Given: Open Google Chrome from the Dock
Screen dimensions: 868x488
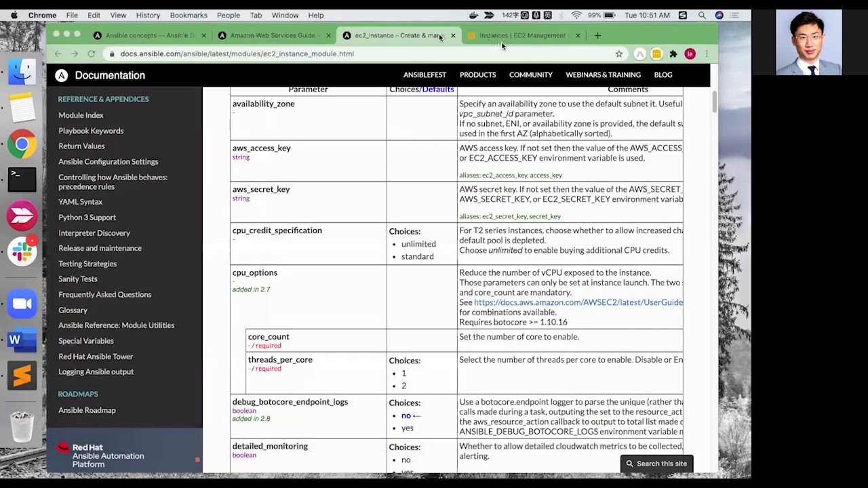Looking at the screenshot, I should pyautogui.click(x=22, y=144).
